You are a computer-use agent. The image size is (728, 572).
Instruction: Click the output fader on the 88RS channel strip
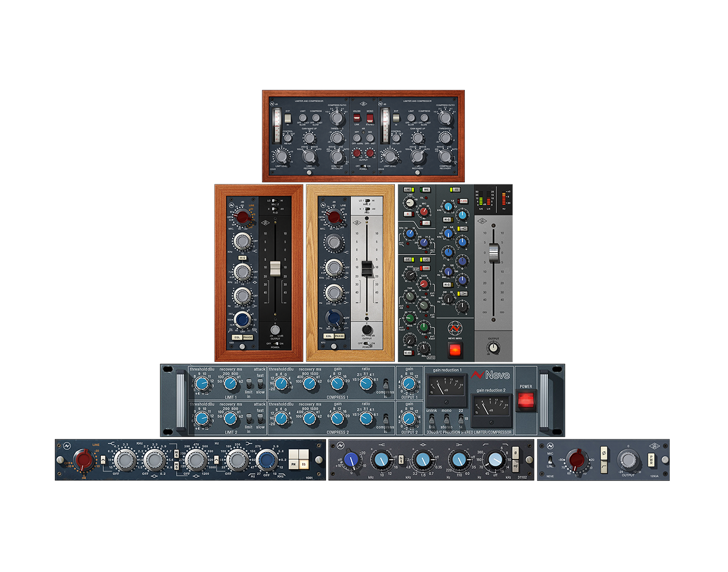click(494, 253)
